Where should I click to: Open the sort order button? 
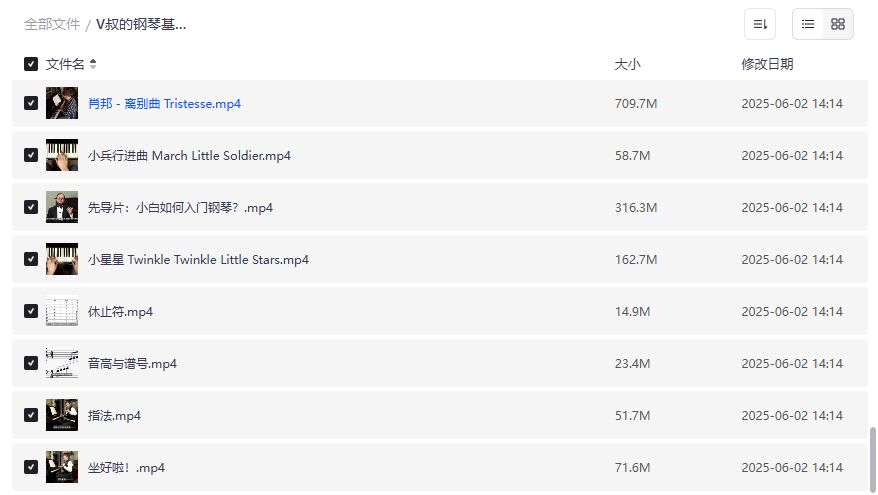(x=760, y=24)
